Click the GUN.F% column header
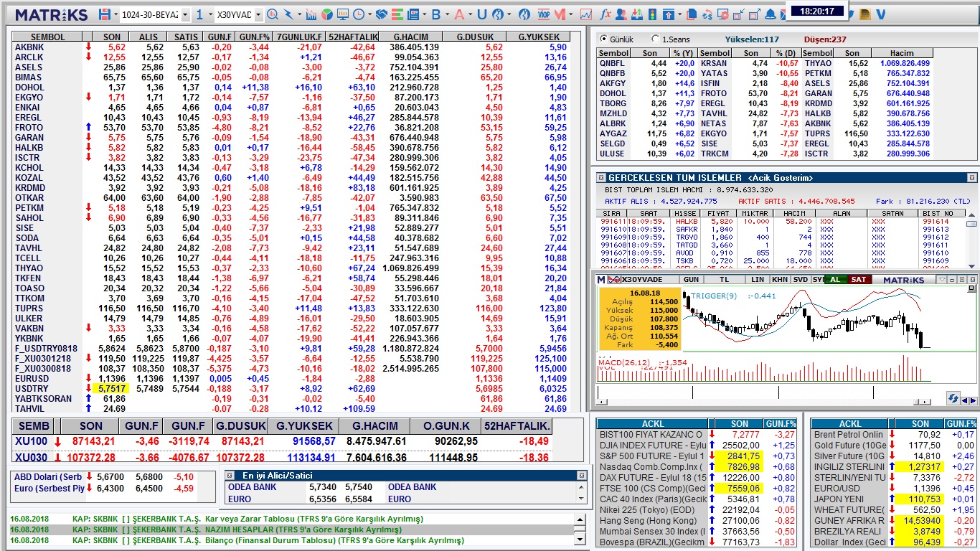Screen dimensions: 980x551 pos(255,37)
